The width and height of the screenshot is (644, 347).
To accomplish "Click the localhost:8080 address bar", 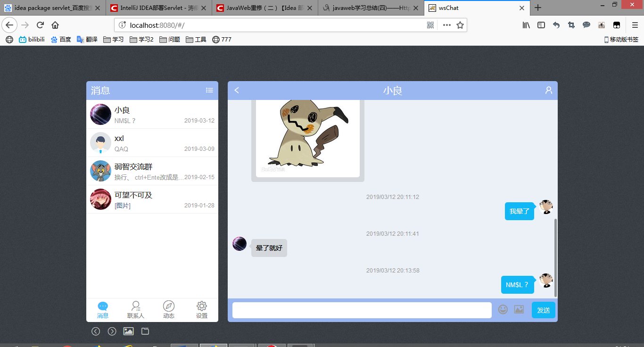I will [x=290, y=25].
